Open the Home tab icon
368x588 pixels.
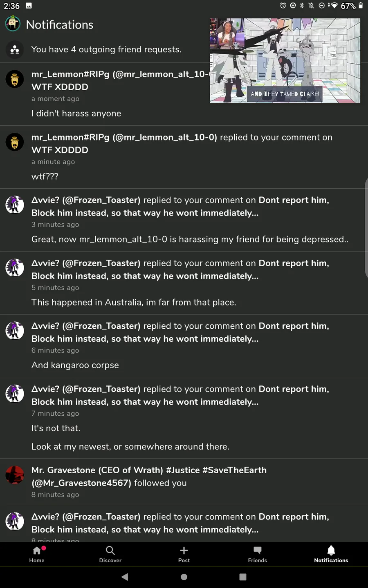[37, 550]
